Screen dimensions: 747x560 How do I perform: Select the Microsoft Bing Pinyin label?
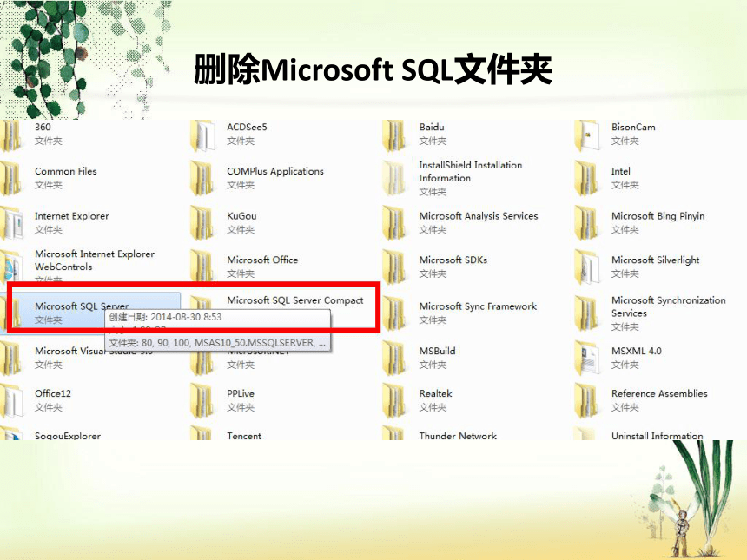[x=658, y=215]
